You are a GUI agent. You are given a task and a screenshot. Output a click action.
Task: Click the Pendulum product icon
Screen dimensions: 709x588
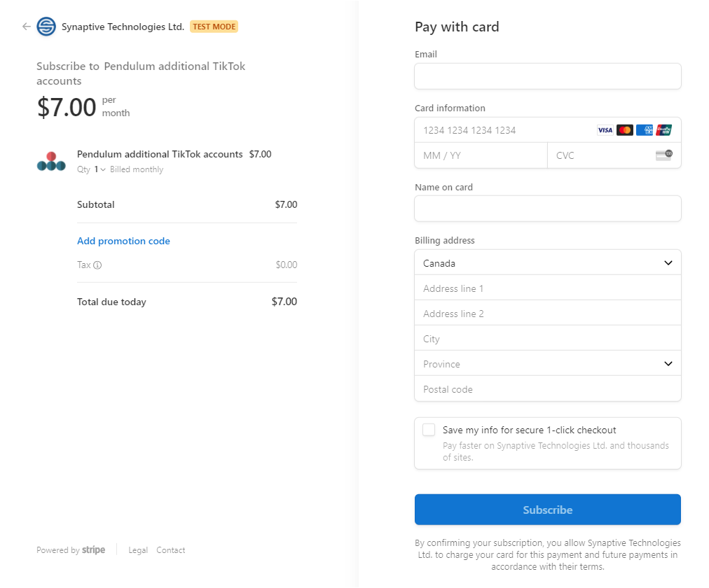51,161
